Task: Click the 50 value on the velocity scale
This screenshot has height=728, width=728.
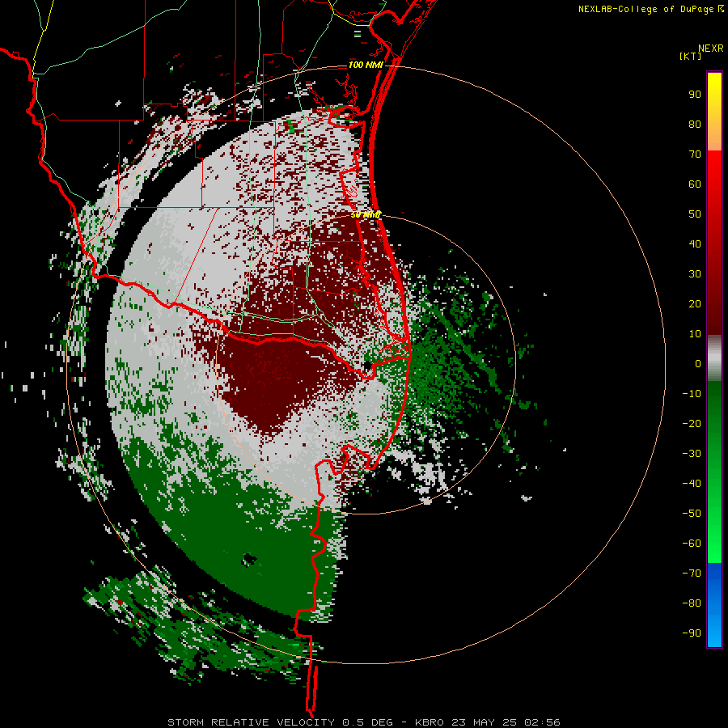Action: (x=695, y=214)
